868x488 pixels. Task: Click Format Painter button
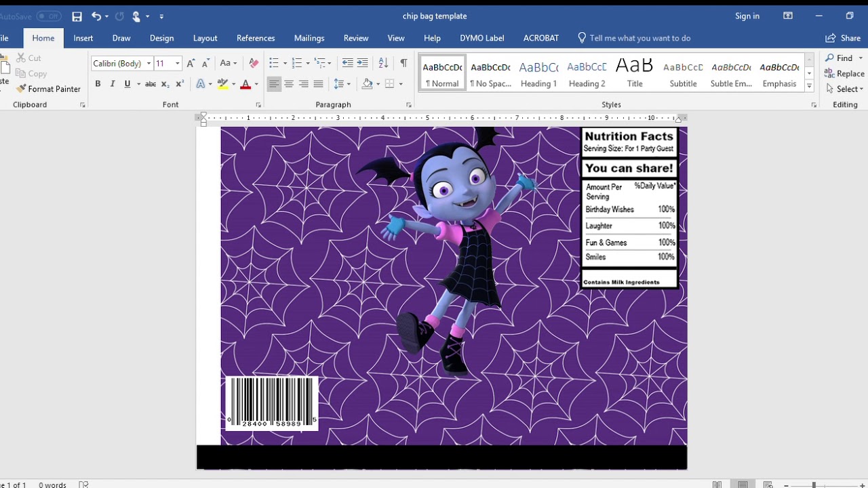click(48, 89)
